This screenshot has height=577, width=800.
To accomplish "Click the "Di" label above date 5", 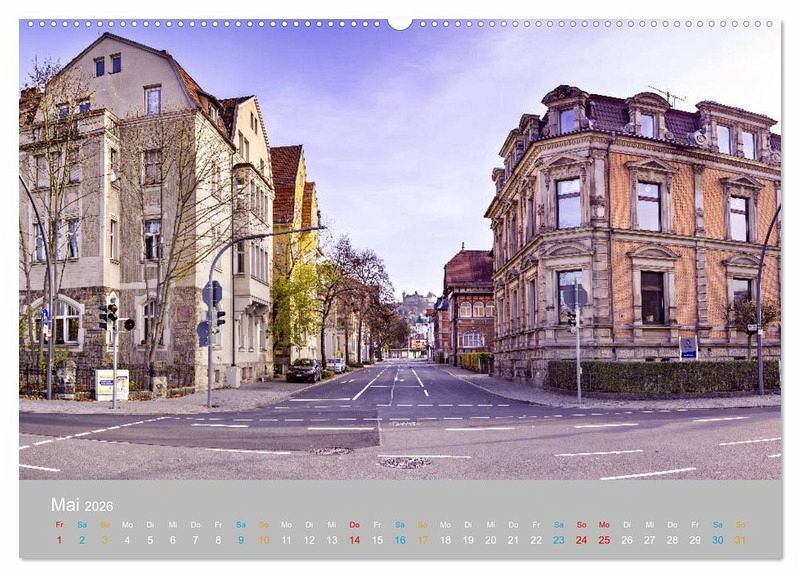I will point(150,524).
